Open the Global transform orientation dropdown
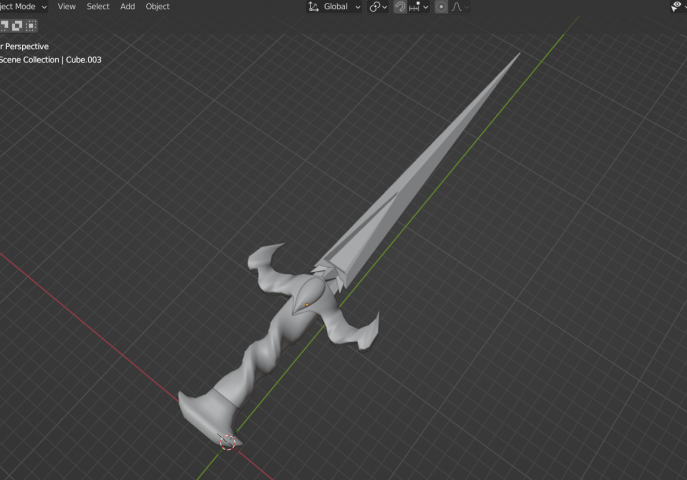The height and width of the screenshot is (480, 687). pyautogui.click(x=334, y=7)
